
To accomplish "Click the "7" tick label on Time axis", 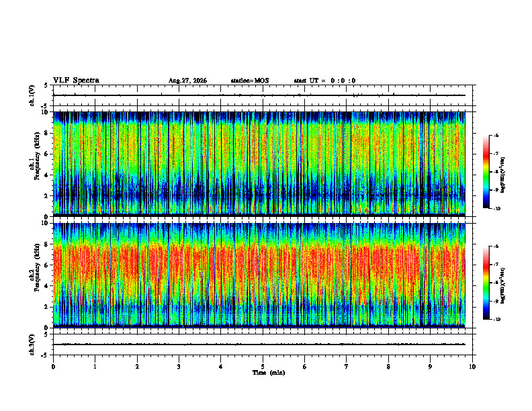I will (347, 367).
